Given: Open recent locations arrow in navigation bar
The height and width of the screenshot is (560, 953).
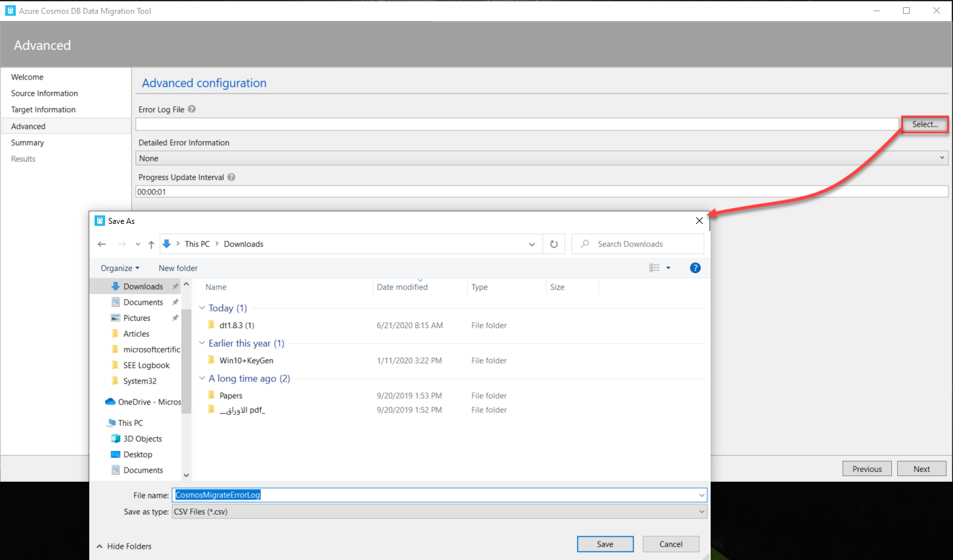Looking at the screenshot, I should coord(137,244).
